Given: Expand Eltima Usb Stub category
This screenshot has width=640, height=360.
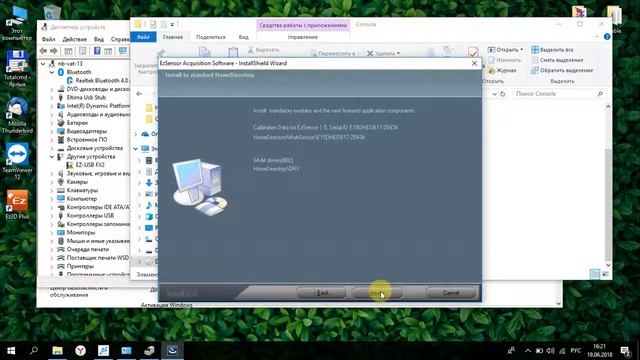Looking at the screenshot, I should pos(52,98).
